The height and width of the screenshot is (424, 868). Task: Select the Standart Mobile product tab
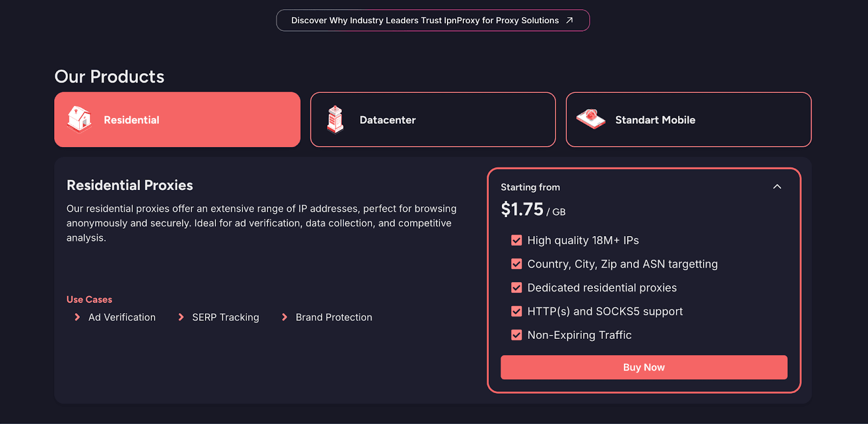coord(688,119)
